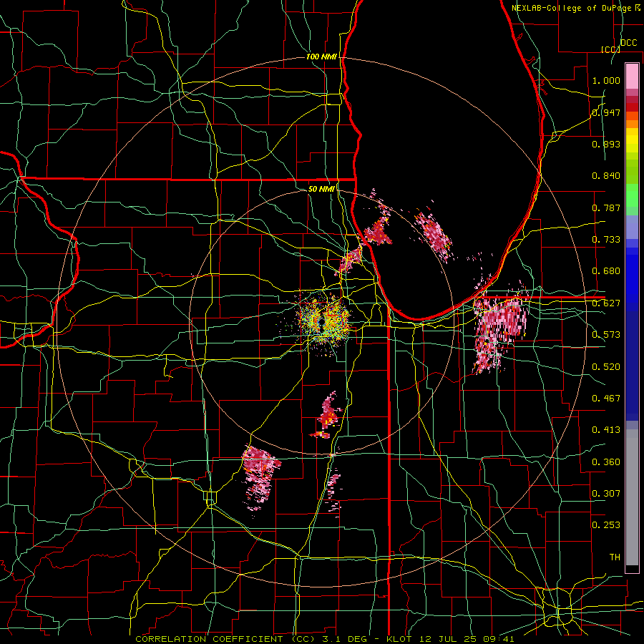Click the 100 NMI range ring label
644x644 pixels.
tap(321, 57)
